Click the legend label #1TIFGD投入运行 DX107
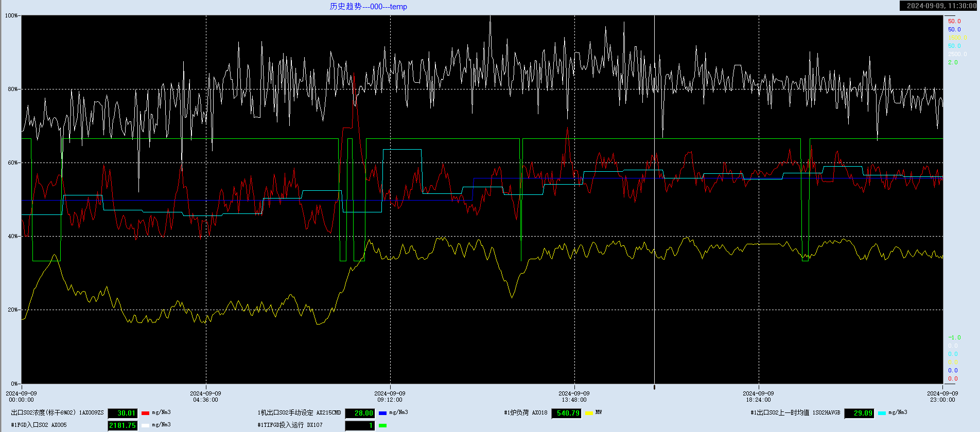Screen dimensions: 980x432 click(290, 425)
